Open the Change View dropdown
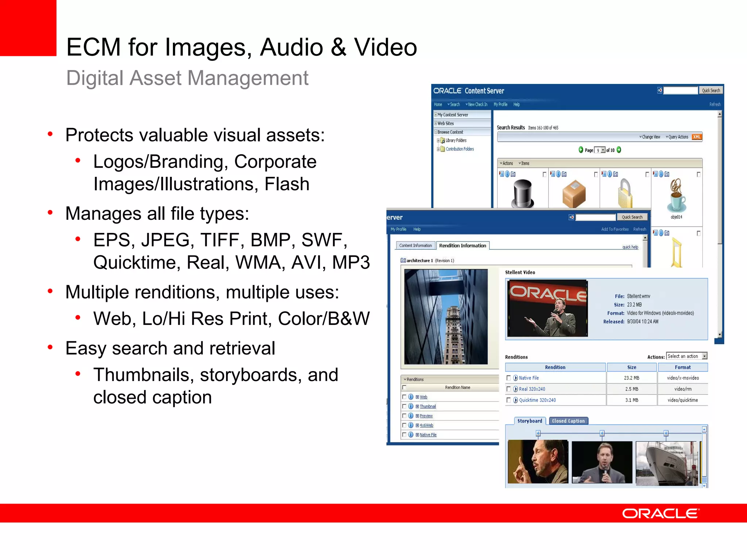 click(x=650, y=137)
